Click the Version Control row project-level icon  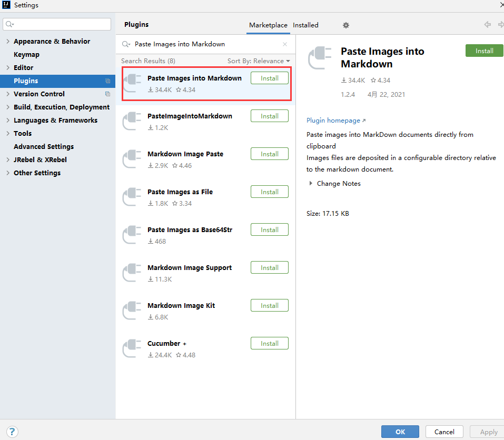tap(107, 94)
